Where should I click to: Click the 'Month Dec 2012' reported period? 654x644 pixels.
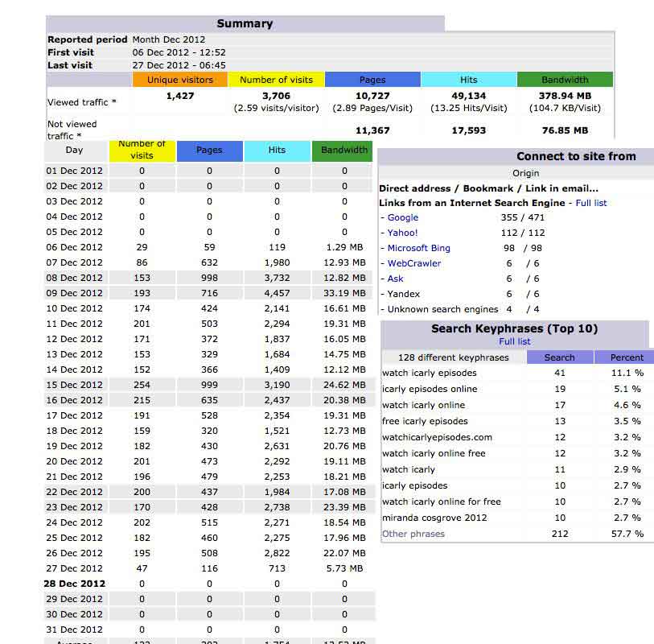tap(168, 39)
